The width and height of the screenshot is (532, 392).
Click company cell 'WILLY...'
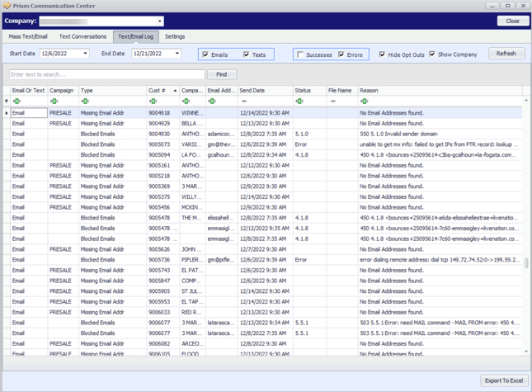192,197
